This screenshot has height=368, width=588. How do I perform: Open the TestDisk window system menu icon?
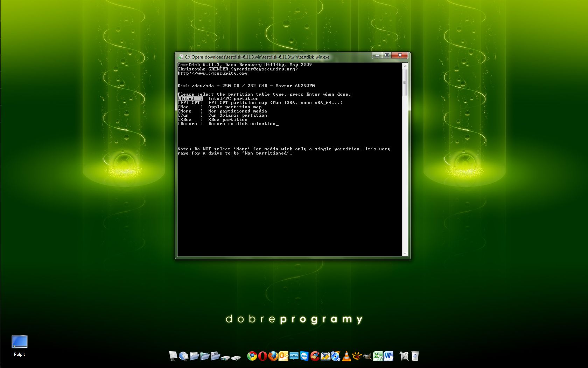181,57
